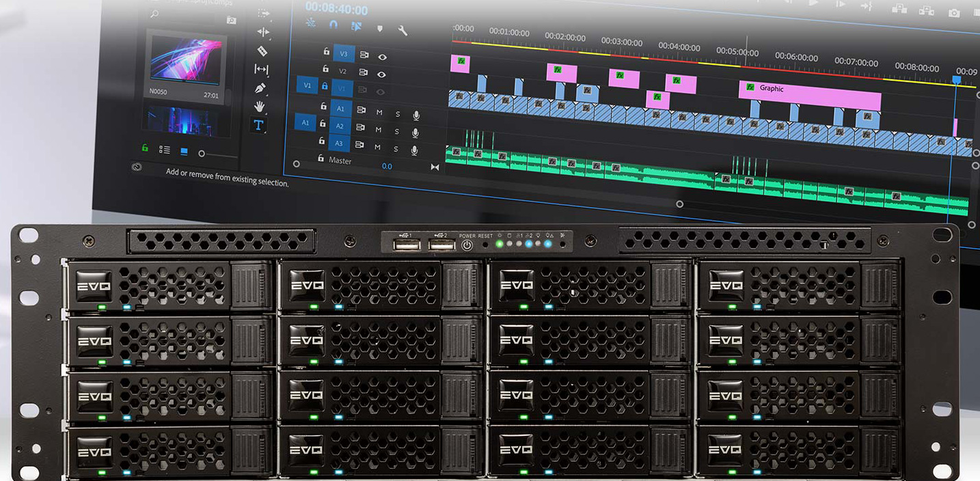This screenshot has height=481, width=980.
Task: Click the V1 source patching button
Action: coord(308,85)
